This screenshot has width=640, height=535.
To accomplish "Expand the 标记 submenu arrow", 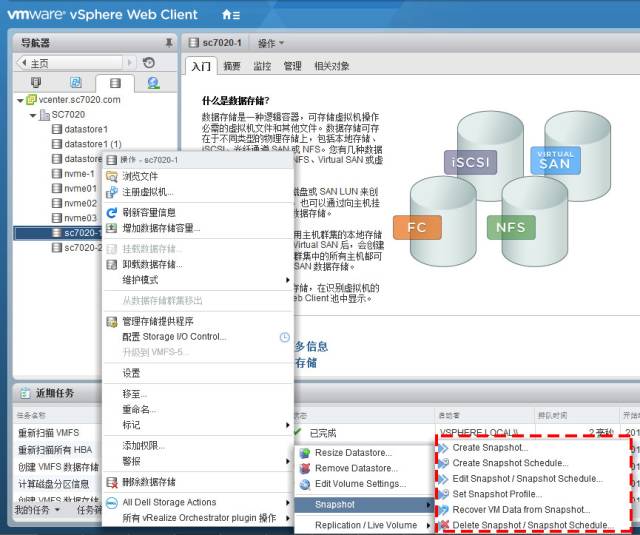I will point(287,425).
